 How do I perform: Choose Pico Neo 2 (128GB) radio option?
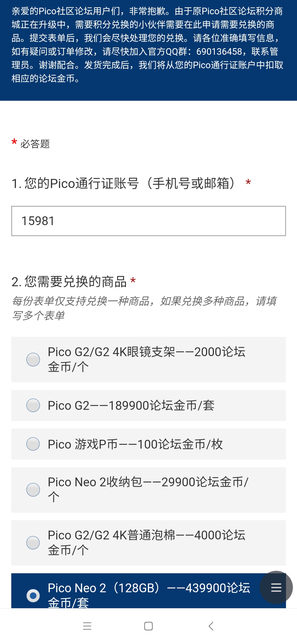33,596
